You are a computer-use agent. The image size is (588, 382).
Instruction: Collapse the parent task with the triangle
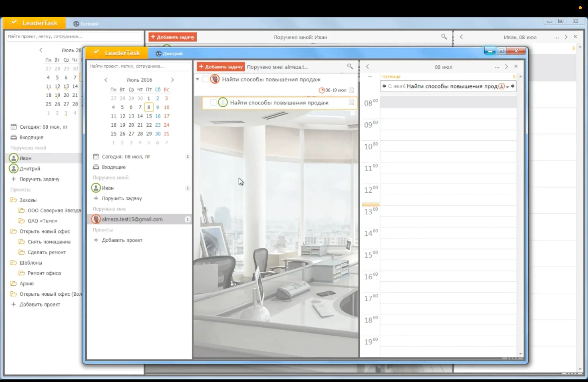coord(197,79)
